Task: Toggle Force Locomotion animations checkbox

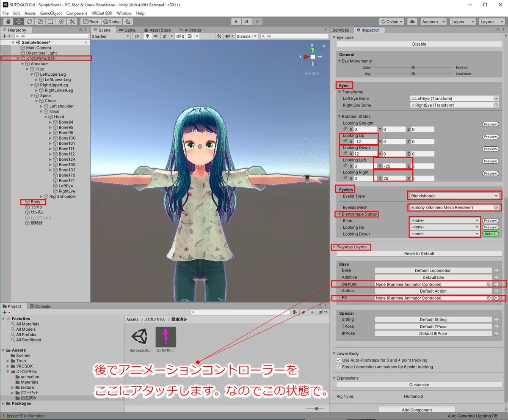Action: 339,367
